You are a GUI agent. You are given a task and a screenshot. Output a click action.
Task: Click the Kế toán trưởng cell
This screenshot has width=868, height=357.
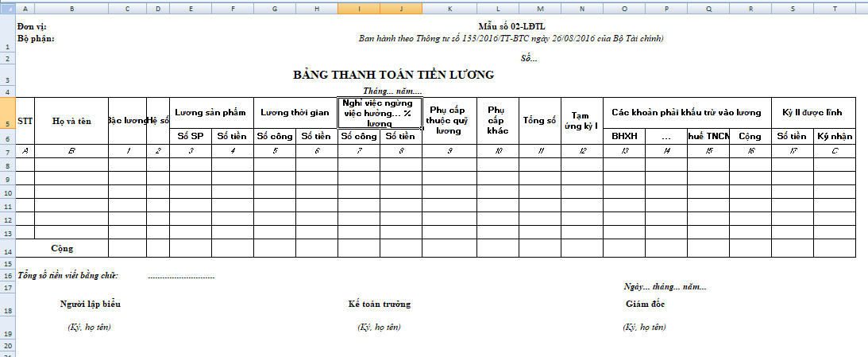pyautogui.click(x=380, y=305)
